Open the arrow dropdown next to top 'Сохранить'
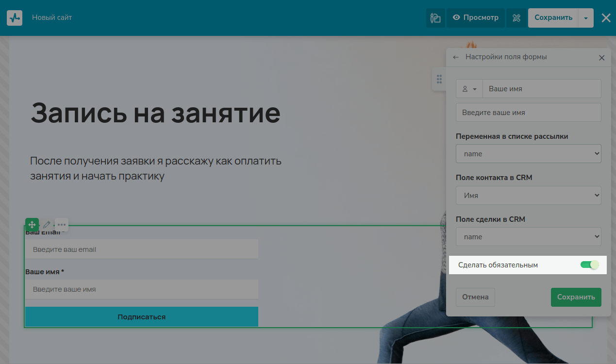The height and width of the screenshot is (364, 616). coord(586,18)
